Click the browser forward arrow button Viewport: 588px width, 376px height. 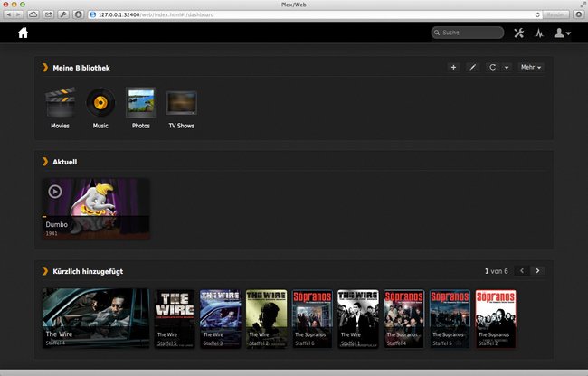coord(18,14)
